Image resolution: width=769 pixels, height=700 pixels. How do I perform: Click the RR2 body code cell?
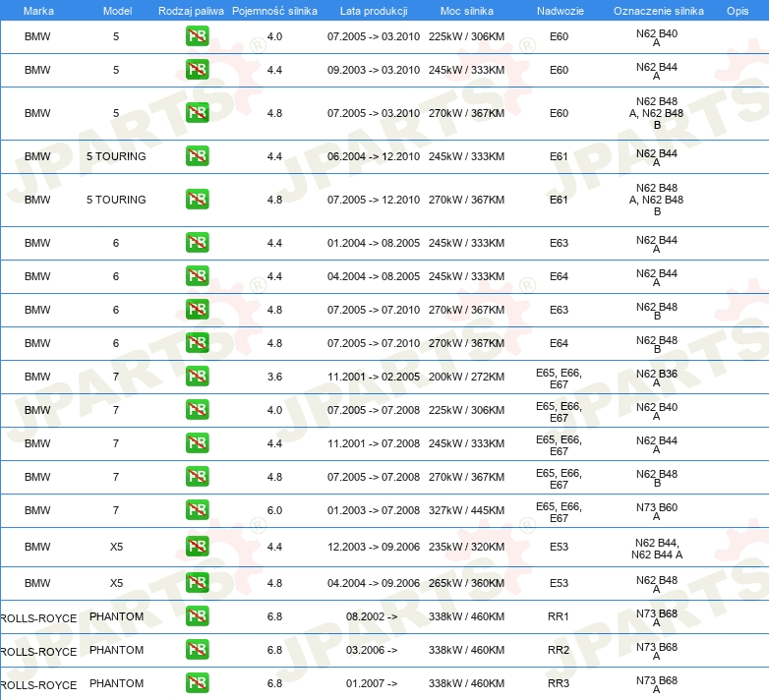559,650
